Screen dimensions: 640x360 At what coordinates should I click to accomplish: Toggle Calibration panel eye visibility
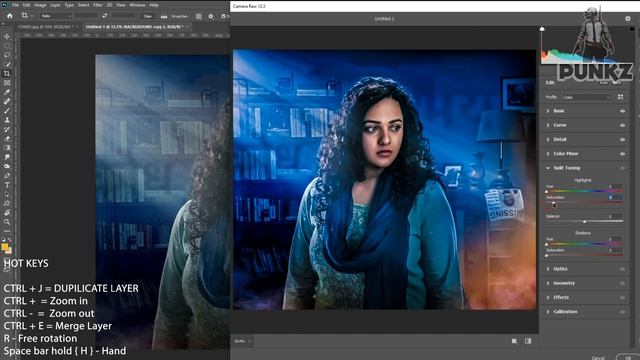(622, 312)
